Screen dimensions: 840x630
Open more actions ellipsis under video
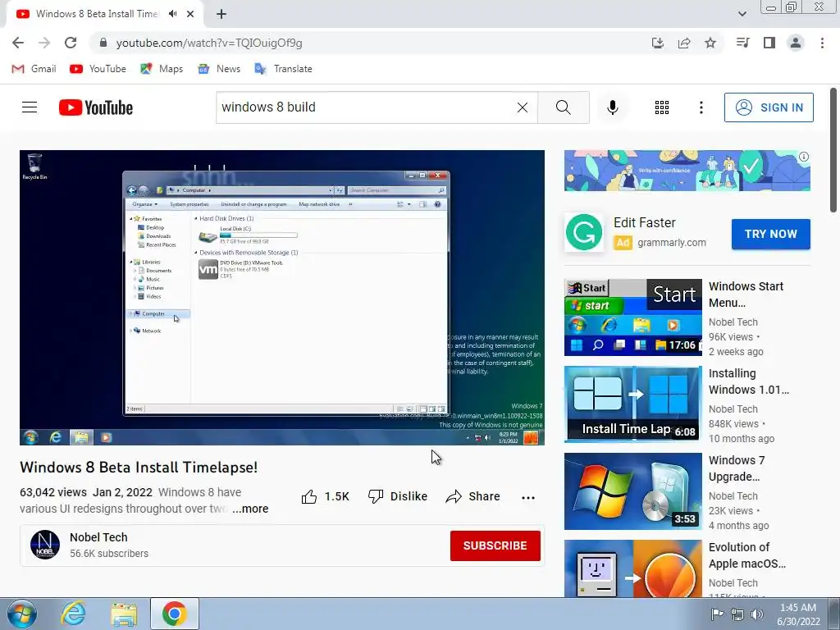[527, 497]
